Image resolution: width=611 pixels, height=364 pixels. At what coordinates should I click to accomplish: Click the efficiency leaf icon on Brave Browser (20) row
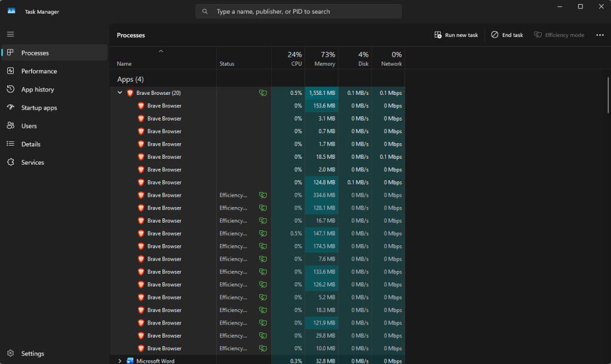coord(263,92)
